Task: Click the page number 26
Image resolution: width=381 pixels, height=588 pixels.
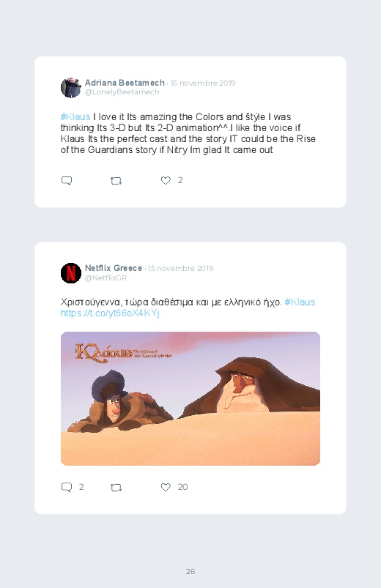Action: pyautogui.click(x=190, y=571)
